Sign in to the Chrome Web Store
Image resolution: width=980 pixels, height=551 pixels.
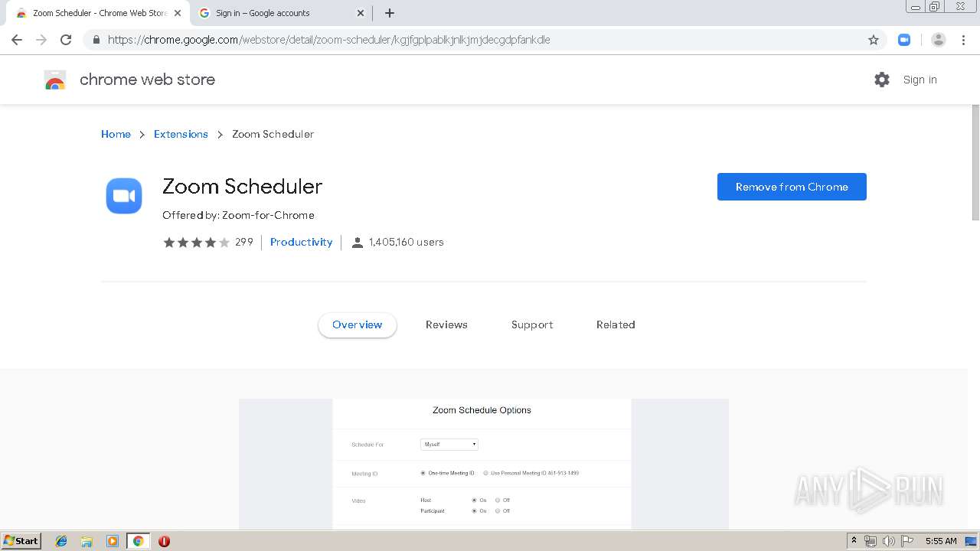point(920,80)
